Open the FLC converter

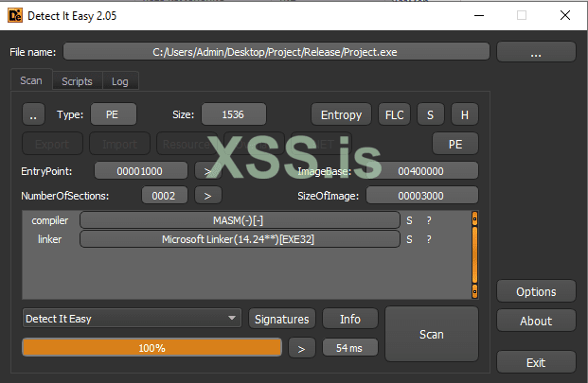tap(394, 114)
